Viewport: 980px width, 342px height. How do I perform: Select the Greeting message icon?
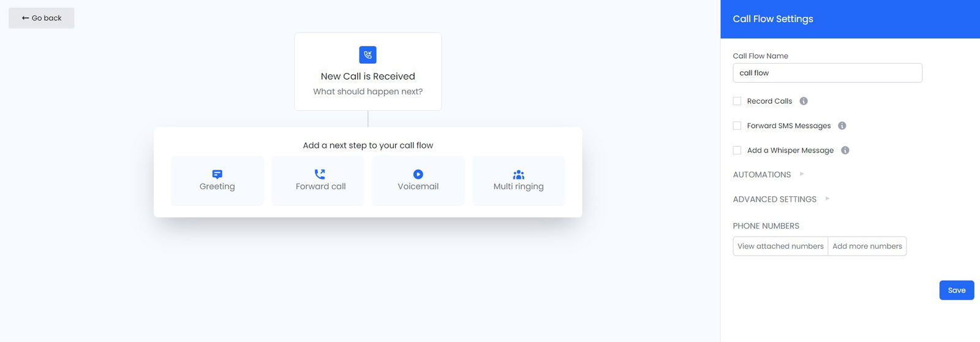coord(217,175)
